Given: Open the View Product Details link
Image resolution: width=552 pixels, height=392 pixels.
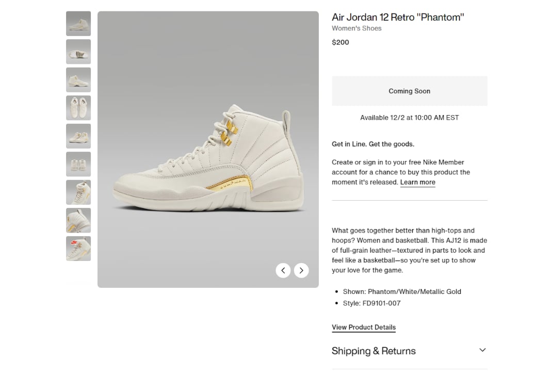Looking at the screenshot, I should pos(364,328).
